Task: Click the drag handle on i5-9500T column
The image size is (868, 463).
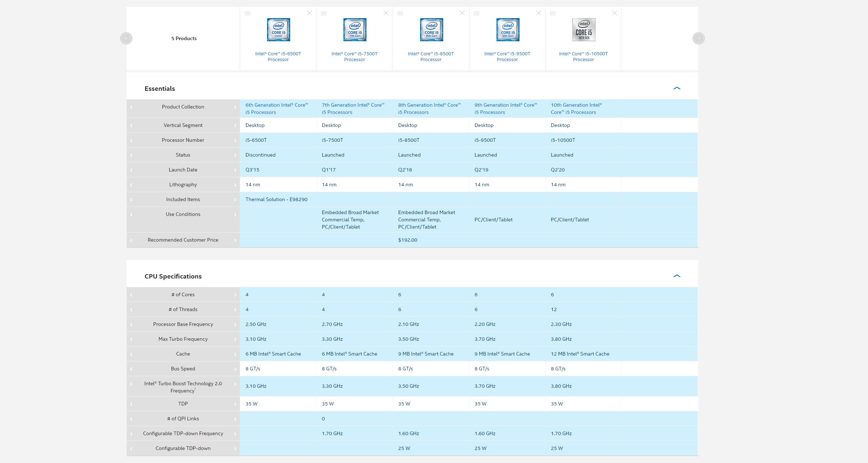Action: (x=477, y=13)
